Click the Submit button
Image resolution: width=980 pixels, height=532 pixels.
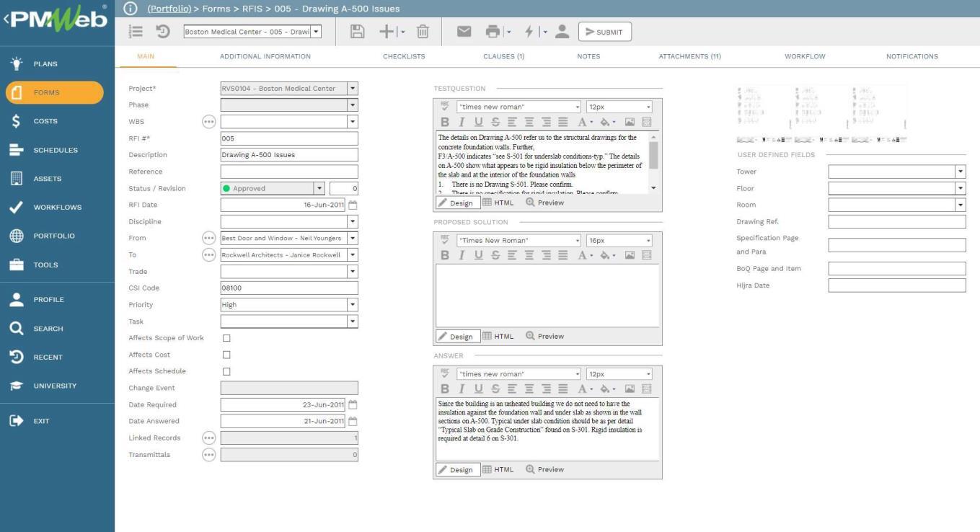point(605,32)
